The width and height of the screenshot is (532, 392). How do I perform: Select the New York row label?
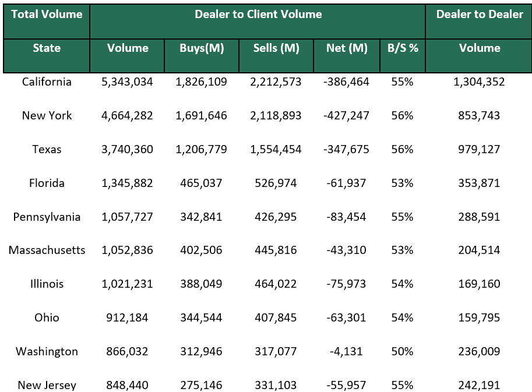click(46, 116)
